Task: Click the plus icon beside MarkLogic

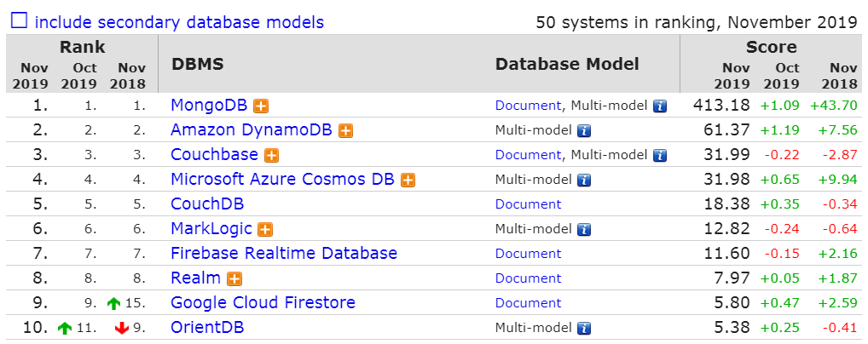Action: (x=265, y=230)
